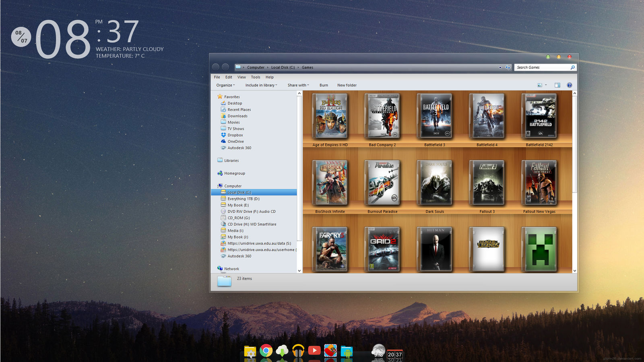Open the Organize dropdown
Screen dimensions: 644x362
(225, 85)
